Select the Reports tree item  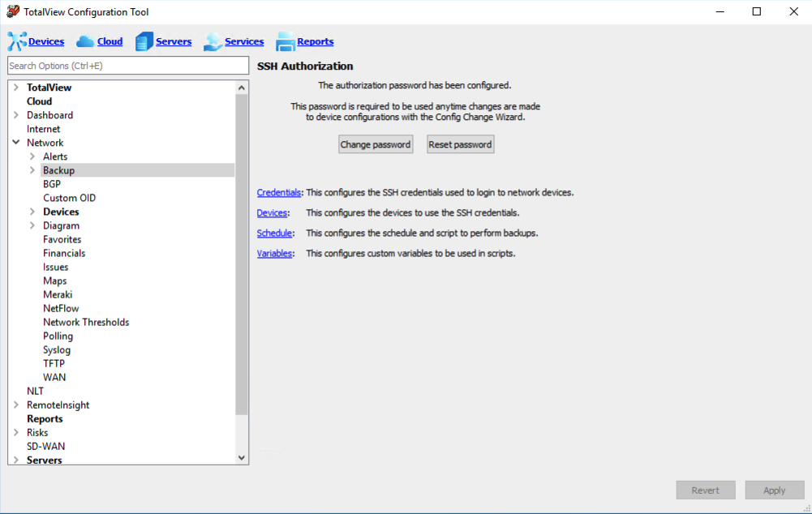(x=45, y=419)
